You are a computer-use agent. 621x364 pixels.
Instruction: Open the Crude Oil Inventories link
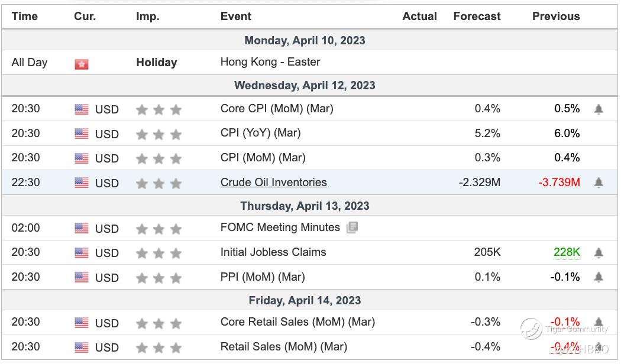point(273,183)
